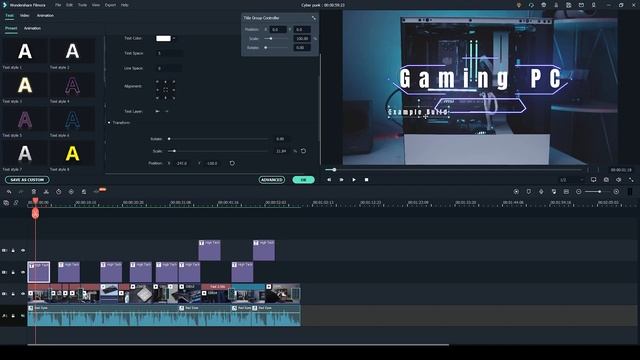Viewport: 640px width, 360px height.
Task: Open the speed stopwatch tool
Action: tap(59, 191)
